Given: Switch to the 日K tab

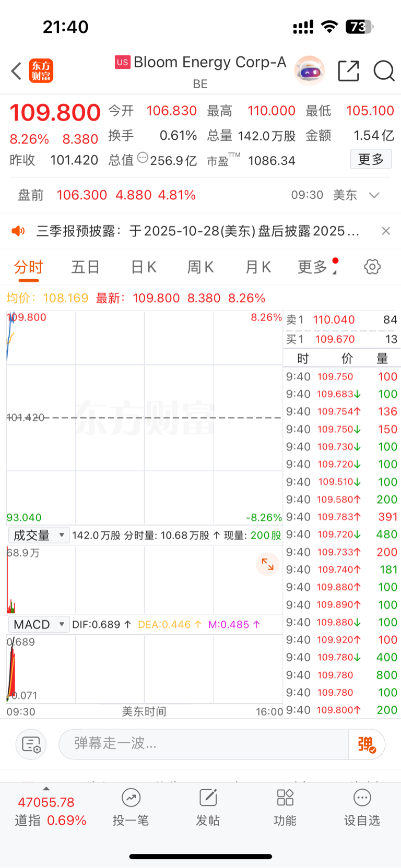Looking at the screenshot, I should coord(144,267).
